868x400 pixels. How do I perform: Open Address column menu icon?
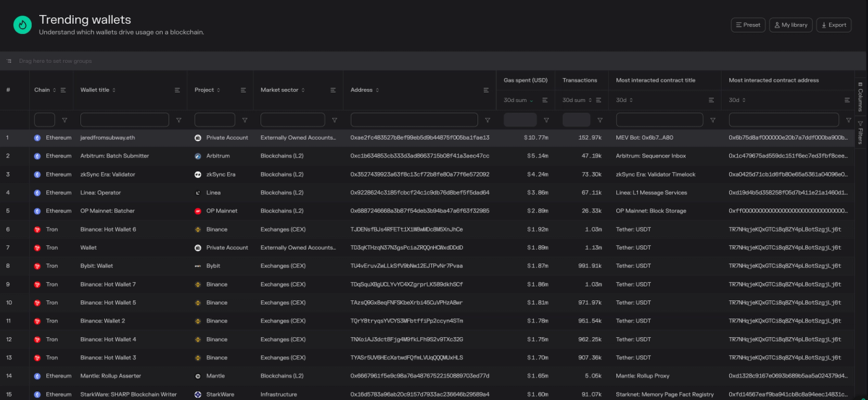[x=487, y=90]
